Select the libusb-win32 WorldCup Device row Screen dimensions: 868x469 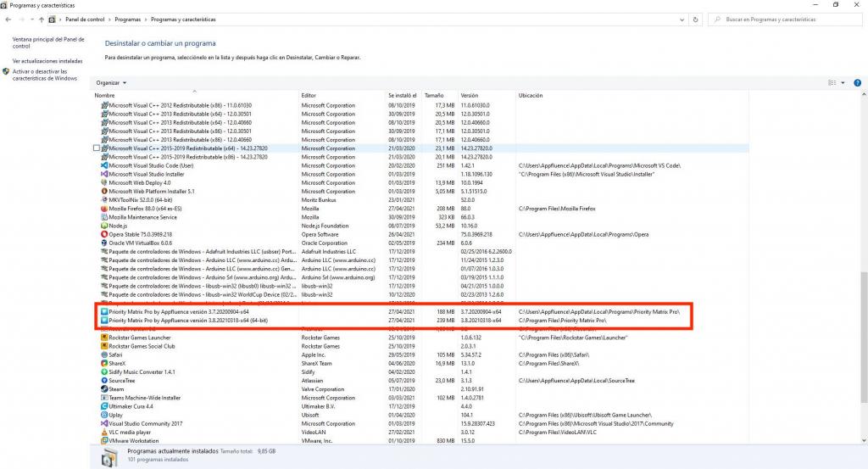pos(421,294)
